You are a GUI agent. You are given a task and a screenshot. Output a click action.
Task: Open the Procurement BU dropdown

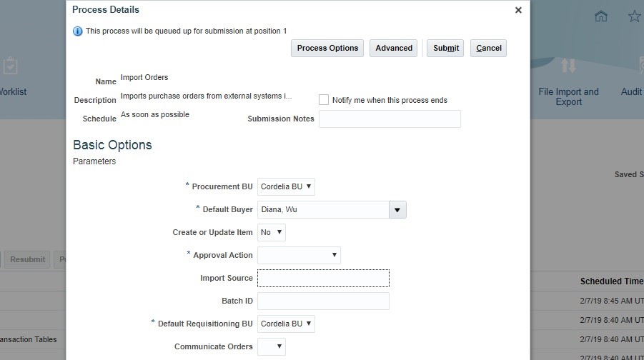287,186
